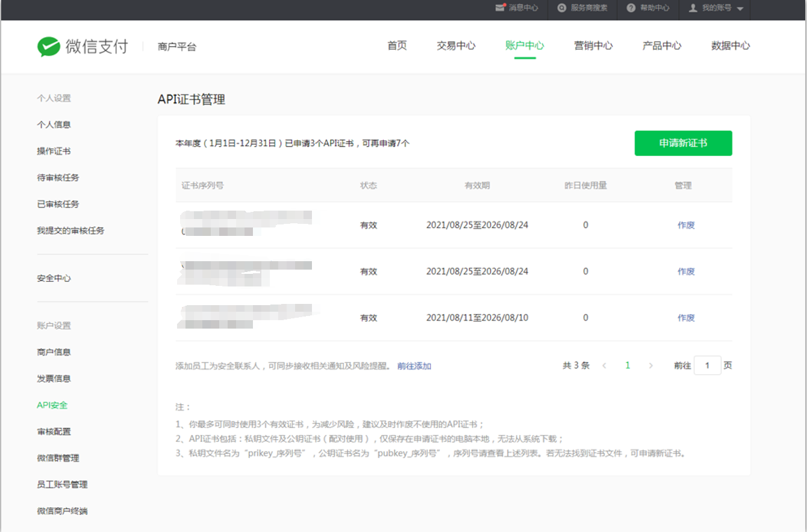Go to next page arrow in pagination
Image resolution: width=807 pixels, height=532 pixels.
(650, 365)
